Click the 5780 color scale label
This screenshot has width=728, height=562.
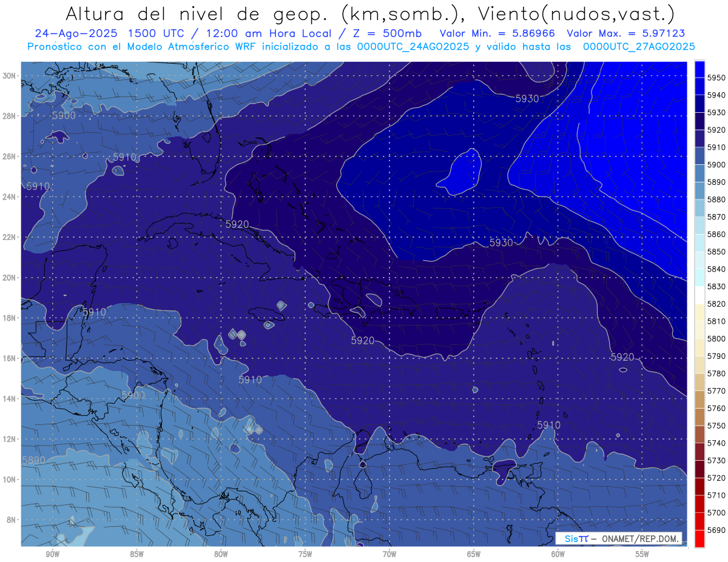click(x=716, y=373)
